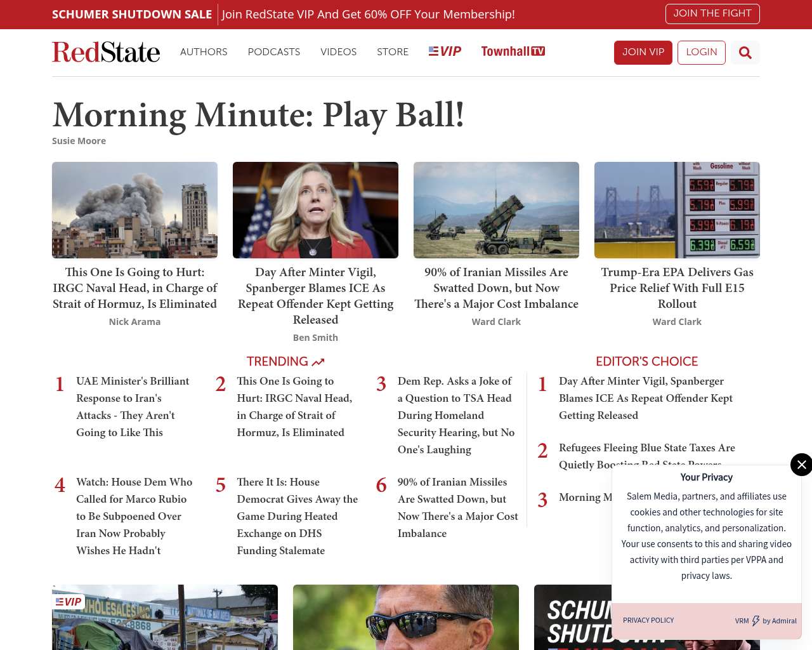This screenshot has width=812, height=650.
Task: Open the Privacy Policy link
Action: pyautogui.click(x=648, y=620)
